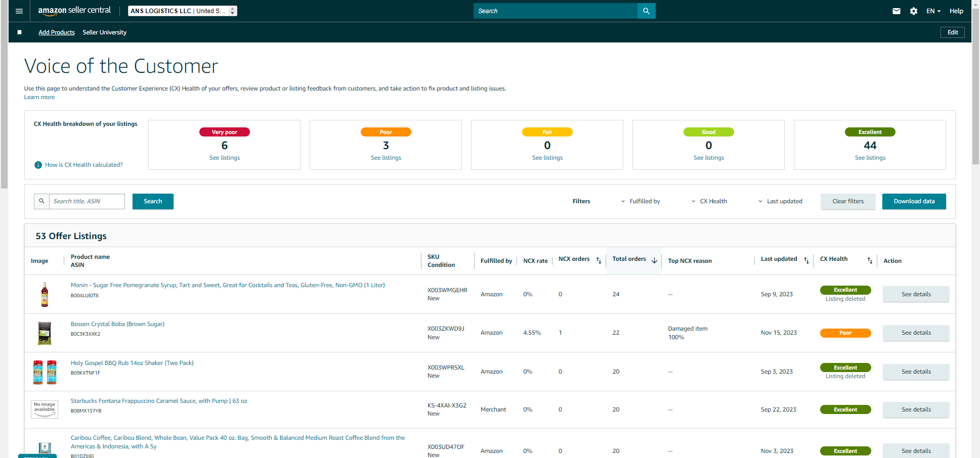Viewport: 980px width, 458px height.
Task: Sort by Total orders down arrow
Action: tap(654, 260)
